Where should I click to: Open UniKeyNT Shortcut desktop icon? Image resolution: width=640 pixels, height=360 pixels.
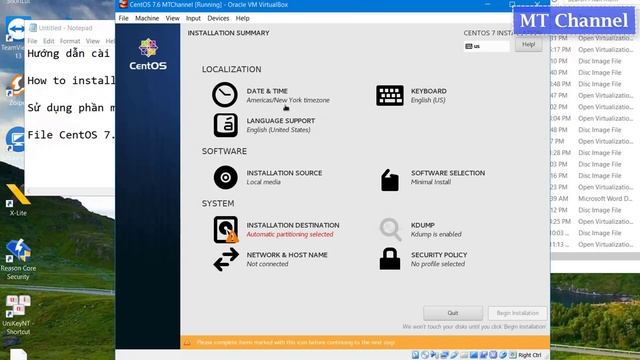click(x=18, y=315)
